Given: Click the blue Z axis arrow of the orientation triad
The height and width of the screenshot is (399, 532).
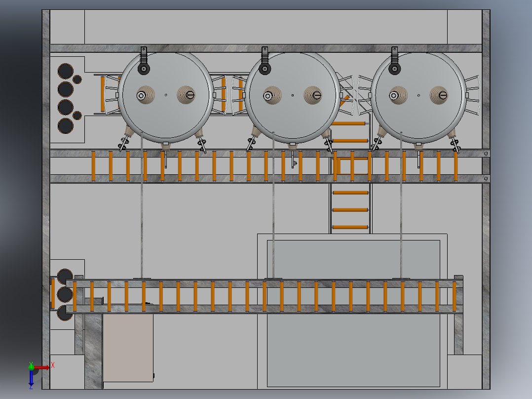Looking at the screenshot, I should [31, 379].
